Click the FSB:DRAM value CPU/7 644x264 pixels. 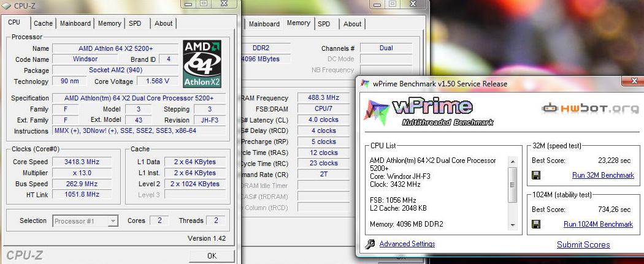click(323, 109)
